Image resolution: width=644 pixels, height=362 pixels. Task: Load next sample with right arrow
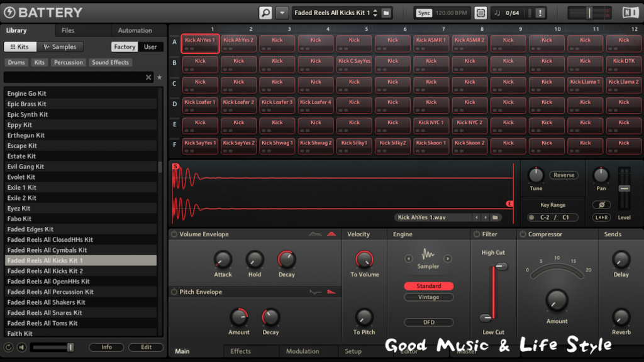[486, 217]
